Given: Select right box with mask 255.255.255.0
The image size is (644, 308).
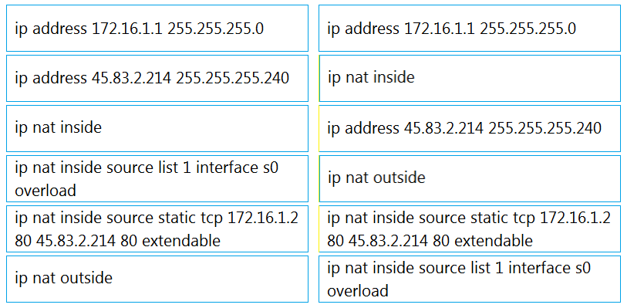Looking at the screenshot, I should [x=470, y=29].
